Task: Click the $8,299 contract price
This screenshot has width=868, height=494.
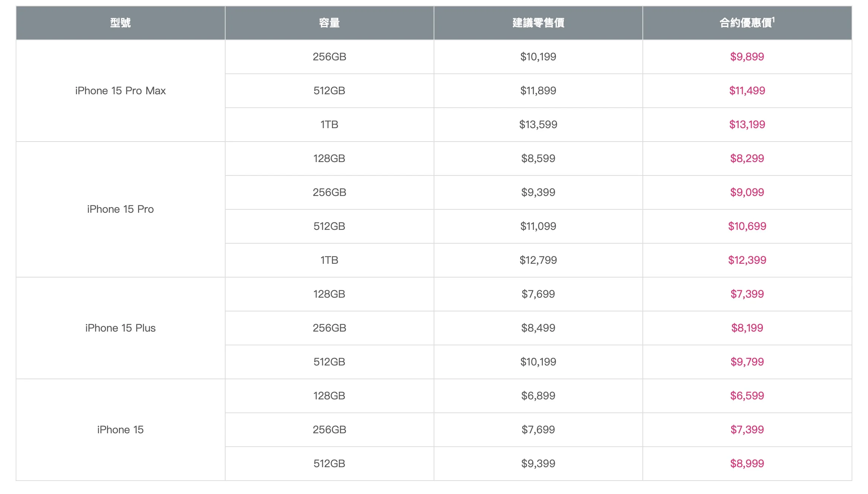Action: pyautogui.click(x=747, y=158)
